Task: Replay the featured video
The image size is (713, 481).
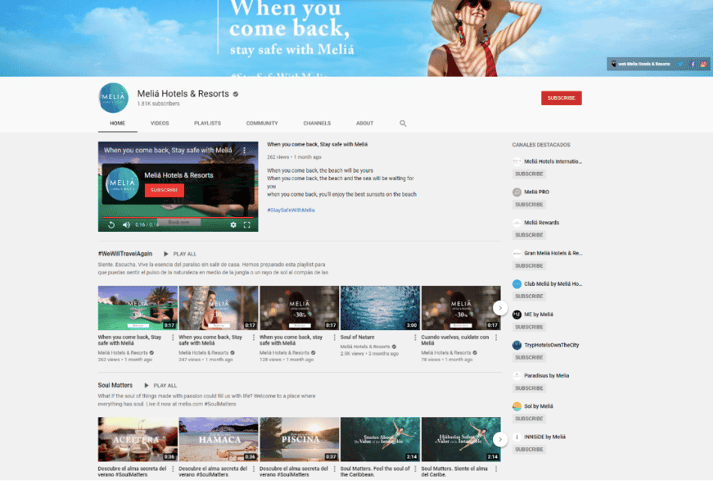Action: 111,225
